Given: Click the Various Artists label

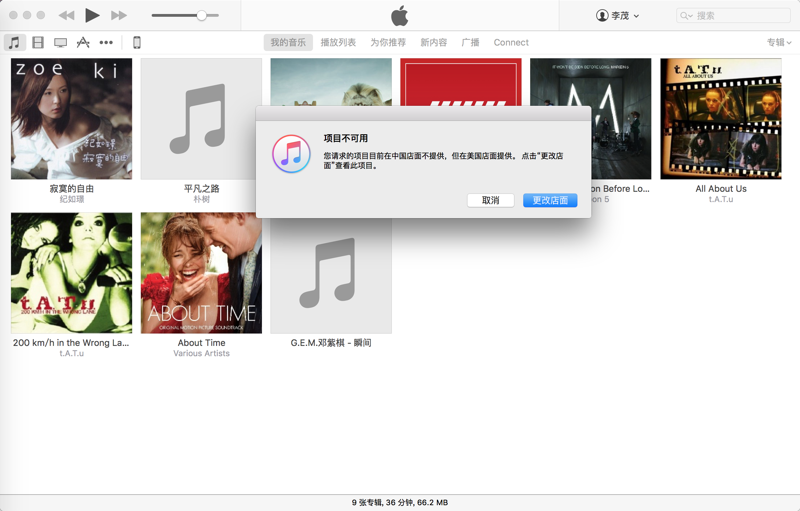Looking at the screenshot, I should pos(202,353).
